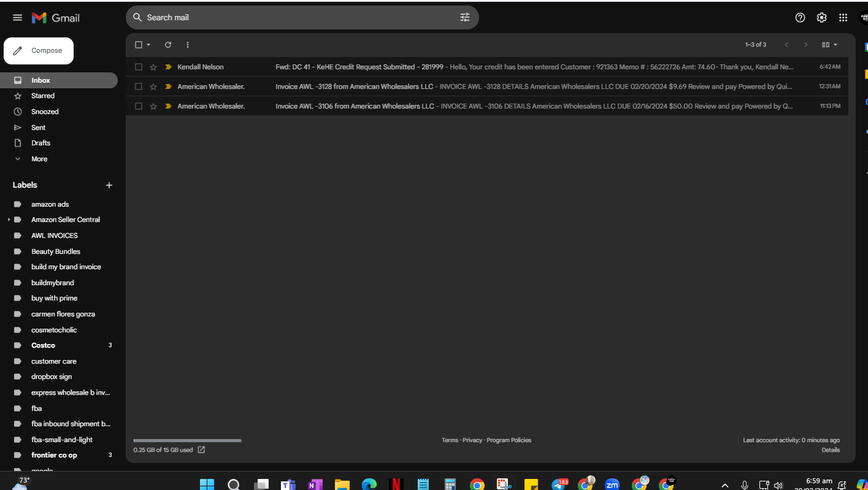Open Telegram from the taskbar
868x490 pixels.
[559, 484]
